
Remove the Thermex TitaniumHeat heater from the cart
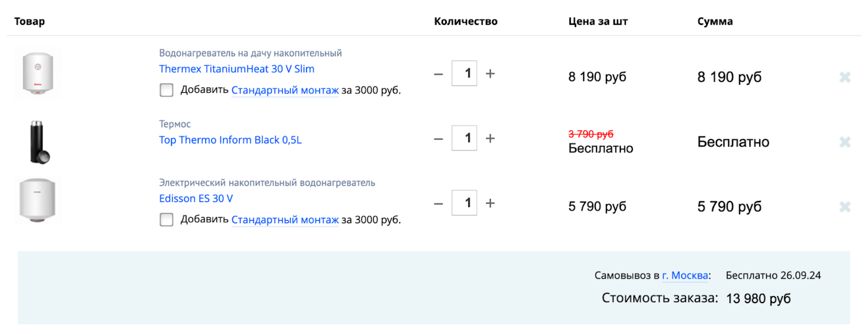point(845,77)
